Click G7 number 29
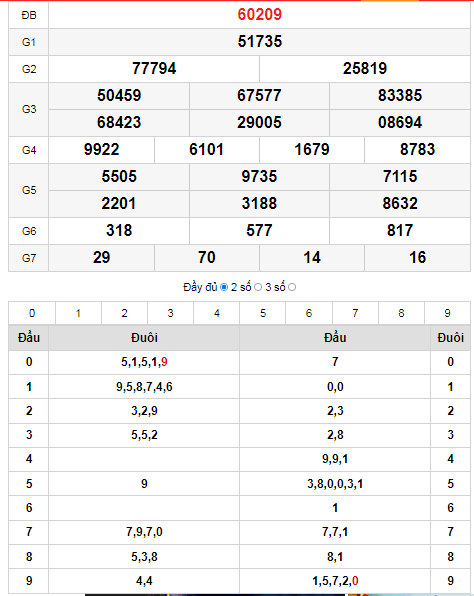 click(101, 257)
